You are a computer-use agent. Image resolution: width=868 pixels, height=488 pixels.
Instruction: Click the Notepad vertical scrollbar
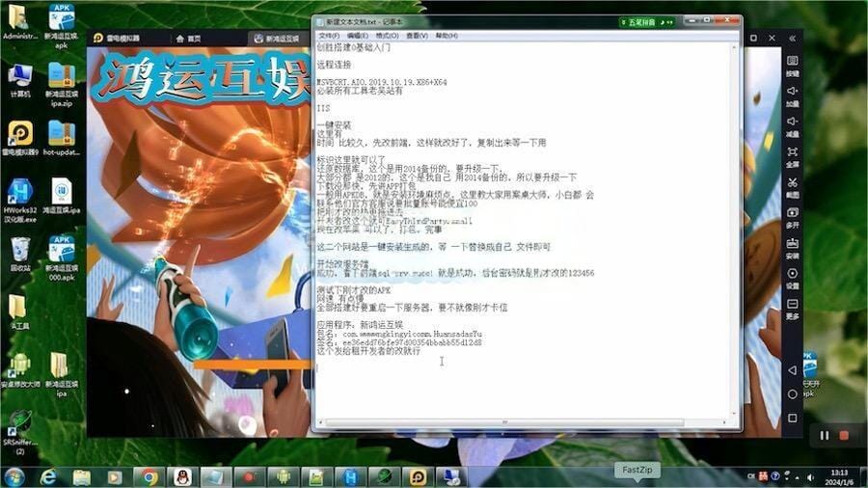(x=735, y=230)
